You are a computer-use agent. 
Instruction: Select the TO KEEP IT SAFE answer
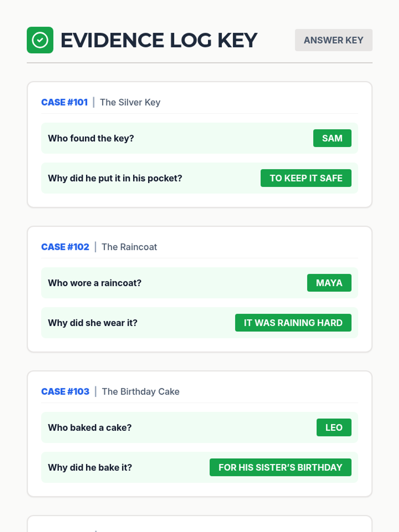[x=306, y=178]
